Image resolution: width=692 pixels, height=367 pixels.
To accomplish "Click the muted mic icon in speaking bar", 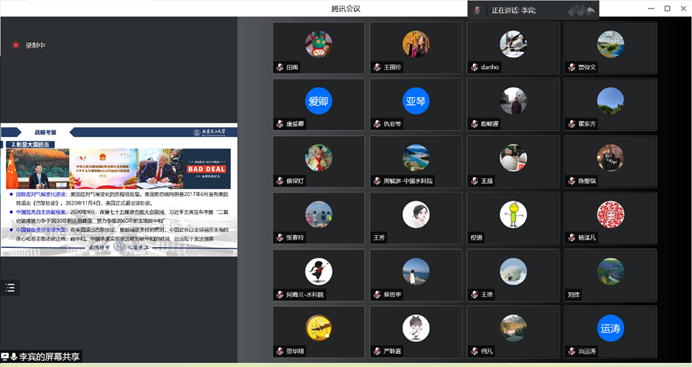I will pyautogui.click(x=477, y=10).
